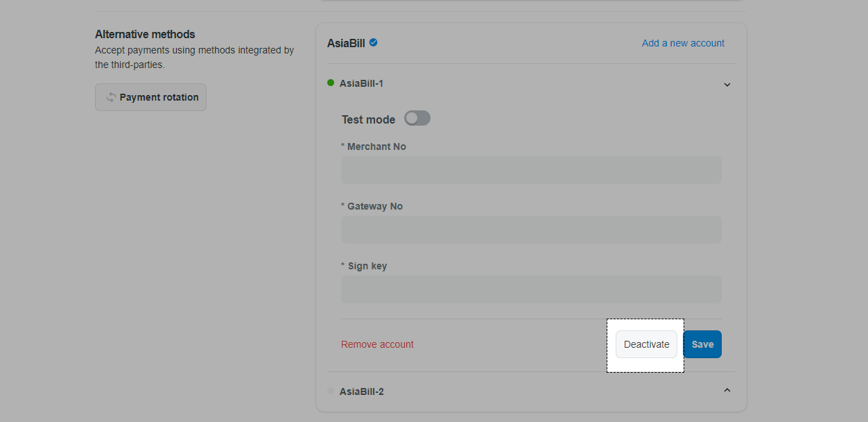Click the Deactivate button

click(646, 344)
